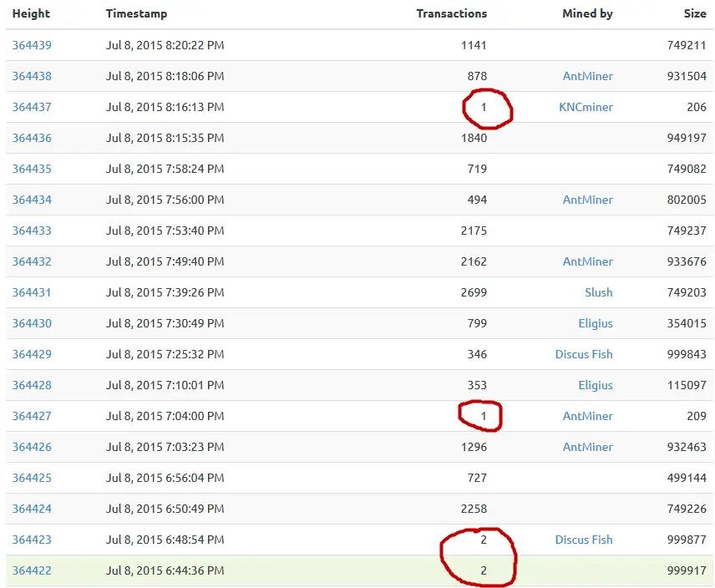Click AntMiner link for block 364434

point(587,200)
